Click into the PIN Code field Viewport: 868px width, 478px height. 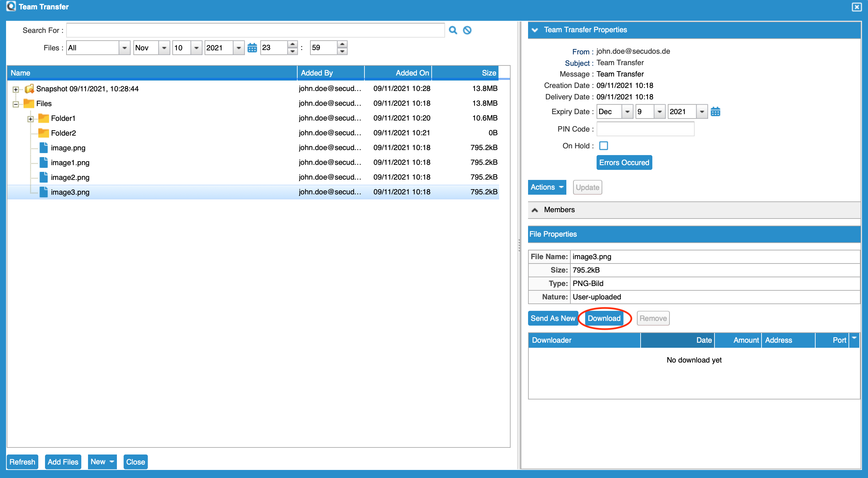click(x=645, y=129)
